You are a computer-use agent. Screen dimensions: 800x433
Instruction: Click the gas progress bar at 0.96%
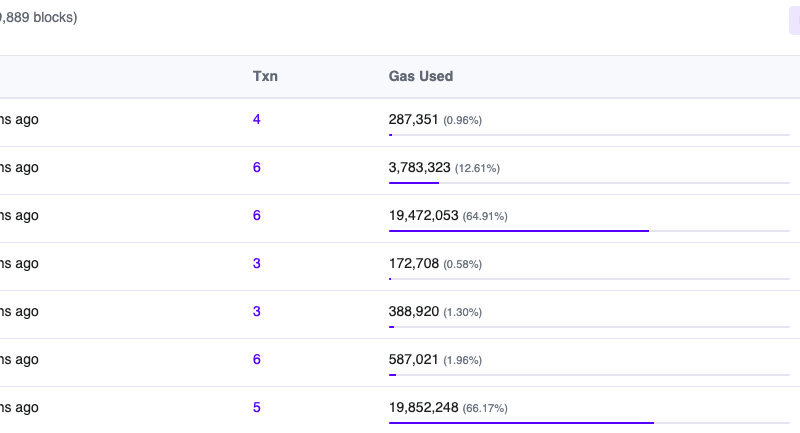click(x=589, y=135)
